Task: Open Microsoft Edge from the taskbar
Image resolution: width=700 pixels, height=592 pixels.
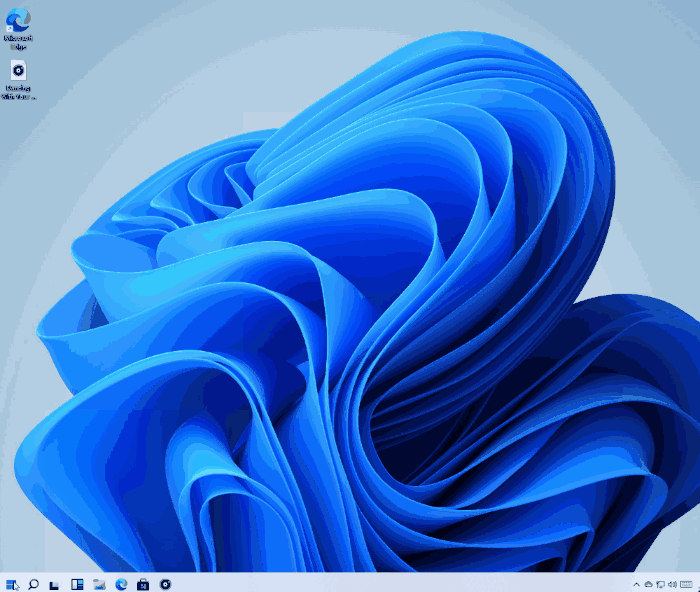Action: coord(121,584)
